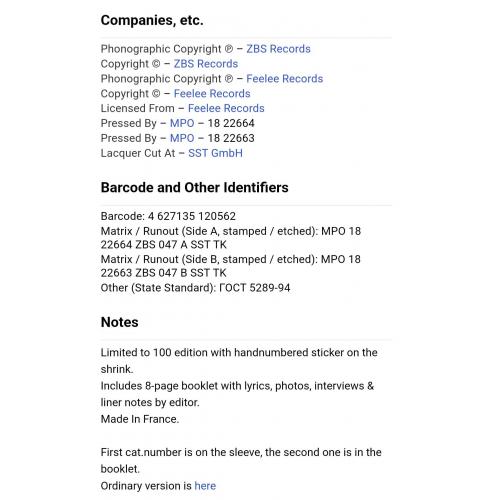This screenshot has height=500, width=500.
Task: Click the 'First cat.number' note paragraph
Action: pyautogui.click(x=241, y=461)
